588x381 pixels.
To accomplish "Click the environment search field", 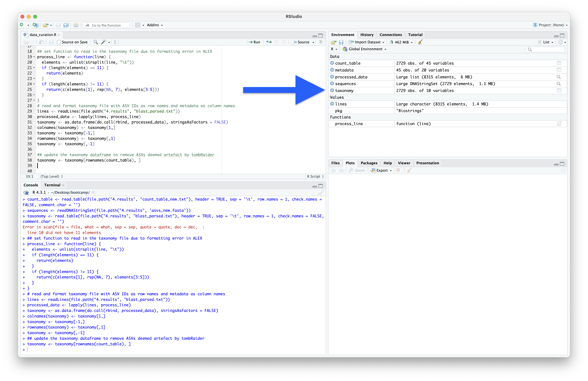I will [545, 49].
